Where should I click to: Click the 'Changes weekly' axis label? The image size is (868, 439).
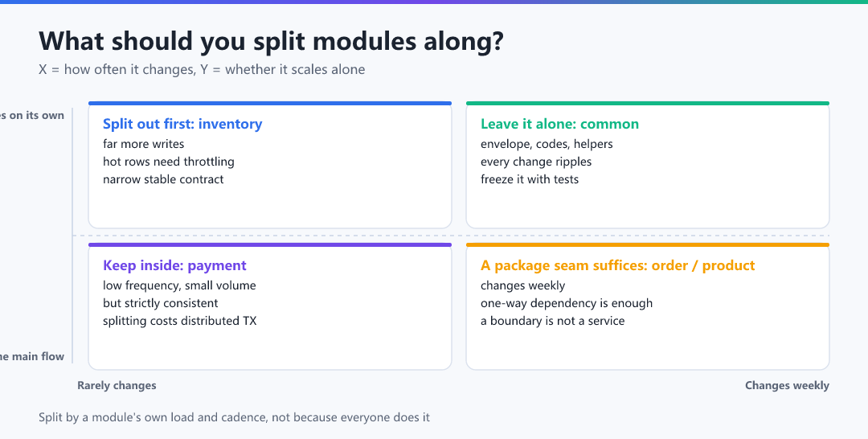click(x=787, y=385)
